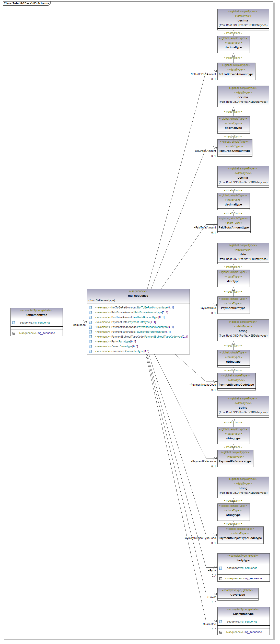Screen dimensions: 280x644
Task: Click the icon beside the Cover:Covertype element
Action: (90, 347)
